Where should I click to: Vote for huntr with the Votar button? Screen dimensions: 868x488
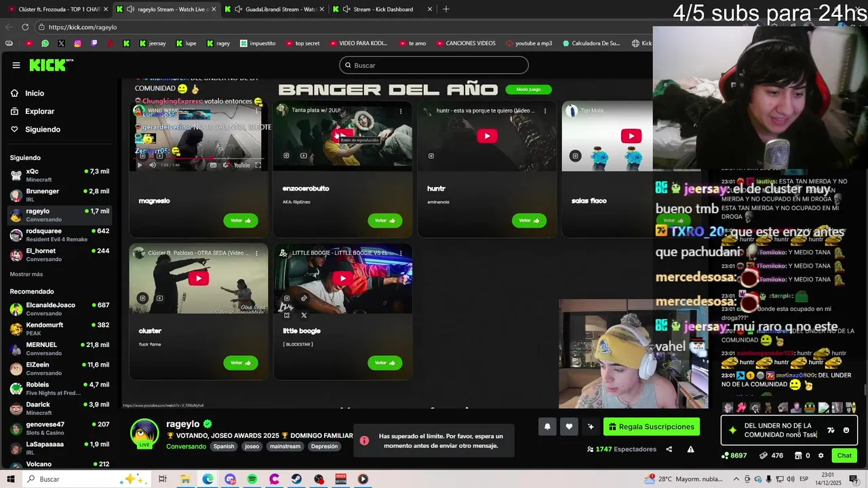529,220
